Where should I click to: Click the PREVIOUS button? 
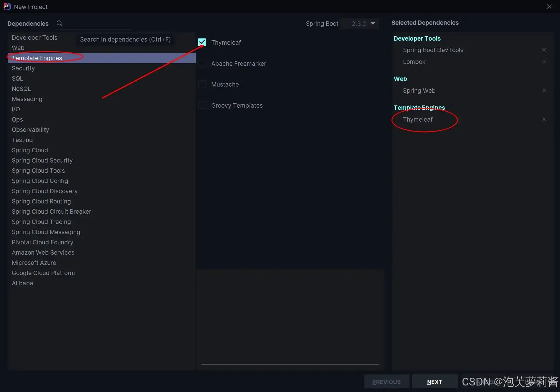(x=387, y=382)
